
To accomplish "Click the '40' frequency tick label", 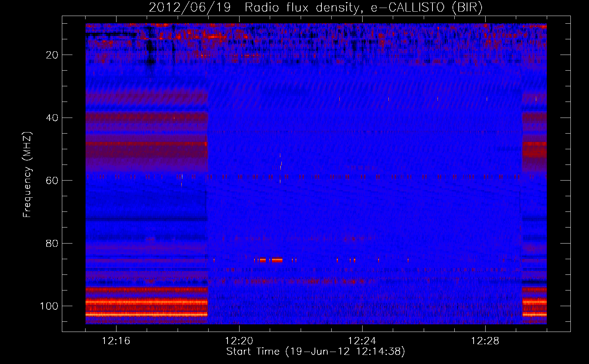I will (x=52, y=118).
